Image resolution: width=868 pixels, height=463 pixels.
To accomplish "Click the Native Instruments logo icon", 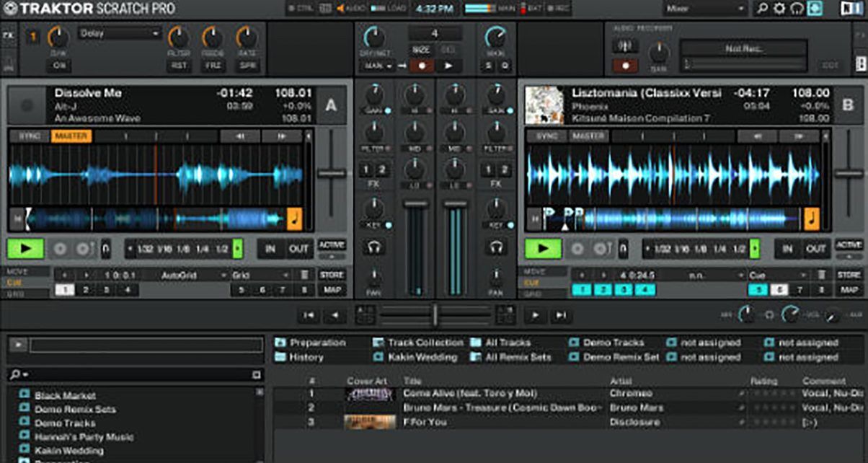I will click(x=851, y=9).
